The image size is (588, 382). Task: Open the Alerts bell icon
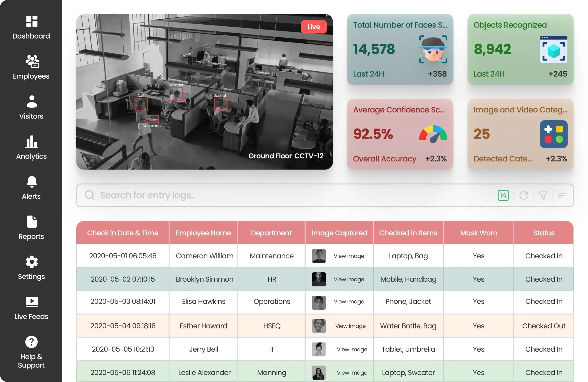[32, 182]
